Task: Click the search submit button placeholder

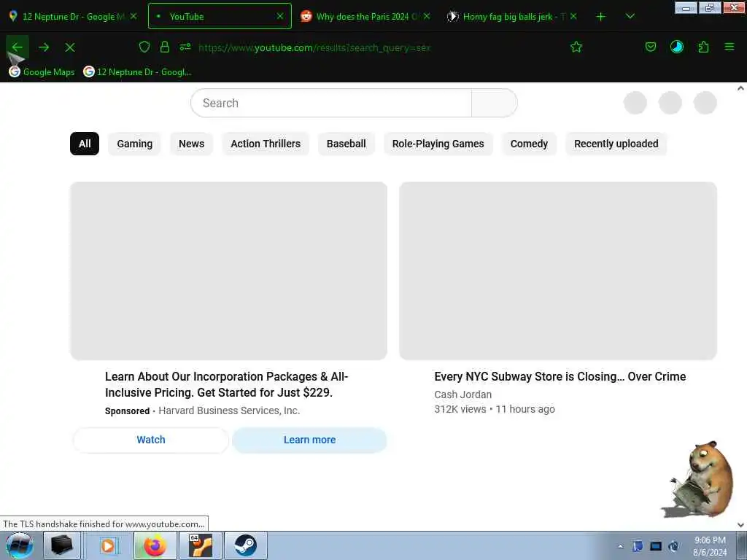Action: (494, 103)
